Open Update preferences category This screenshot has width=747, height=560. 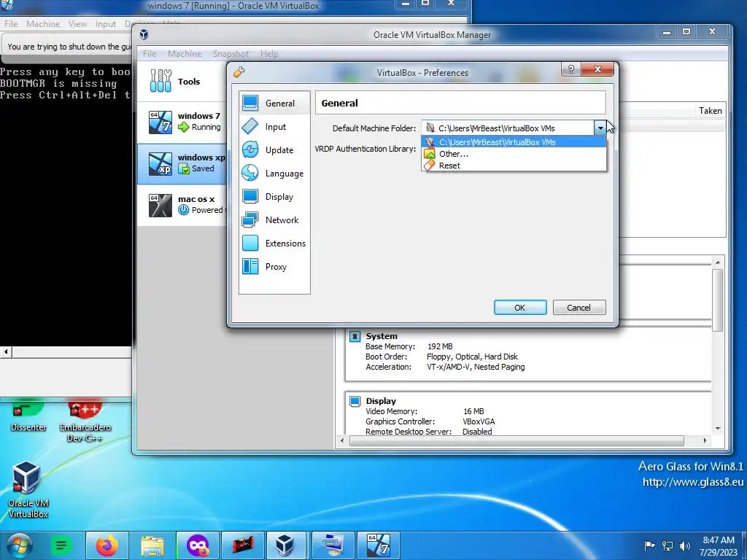(274, 149)
